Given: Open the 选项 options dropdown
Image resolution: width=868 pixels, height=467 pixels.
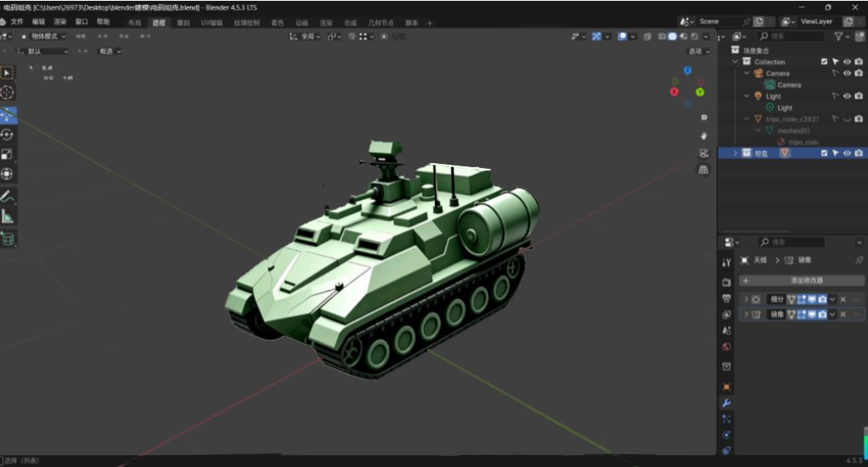Looking at the screenshot, I should point(698,51).
